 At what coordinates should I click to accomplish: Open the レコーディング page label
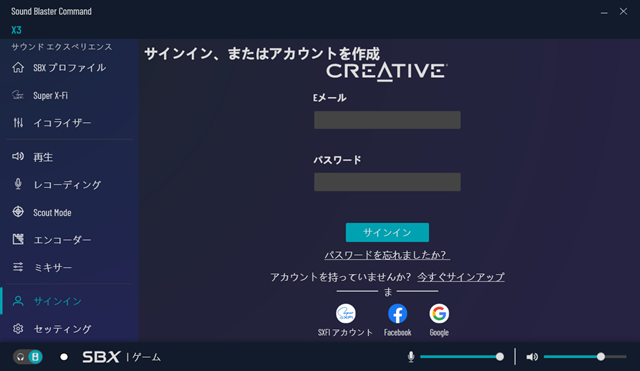67,184
